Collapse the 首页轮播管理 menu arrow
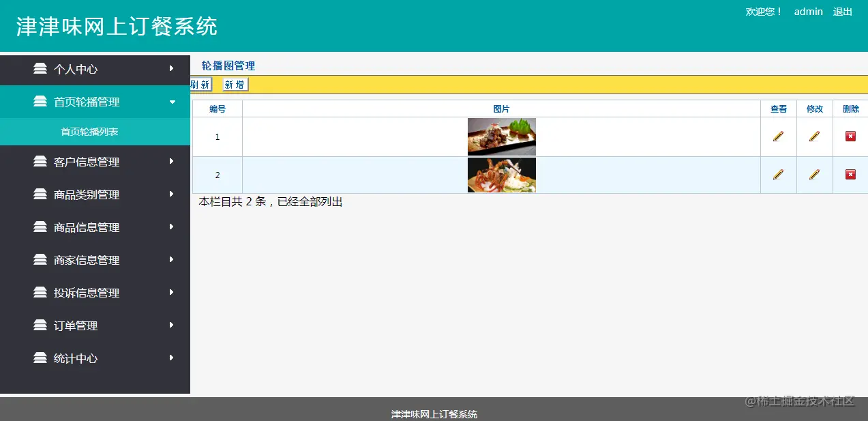Viewport: 868px width, 421px height. [x=173, y=102]
